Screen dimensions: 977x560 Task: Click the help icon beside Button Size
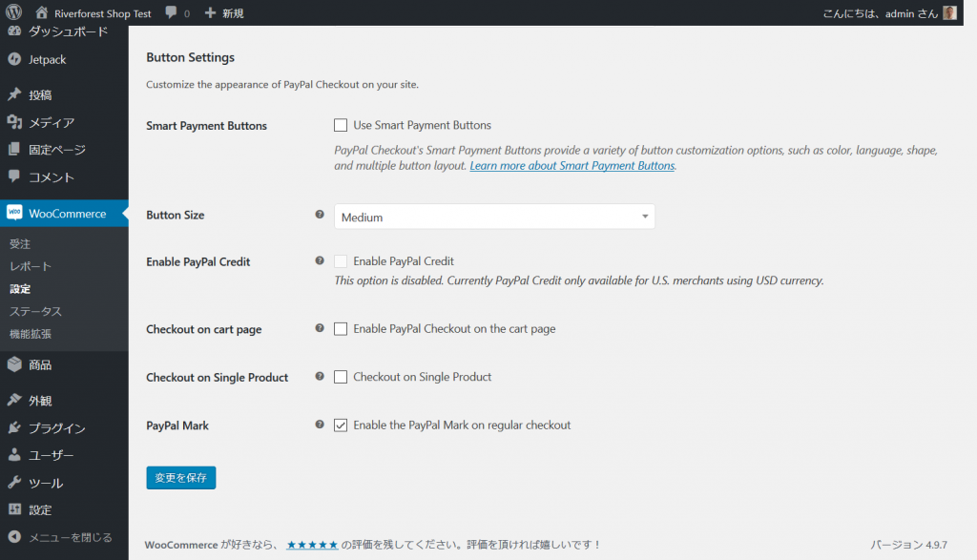coord(320,215)
